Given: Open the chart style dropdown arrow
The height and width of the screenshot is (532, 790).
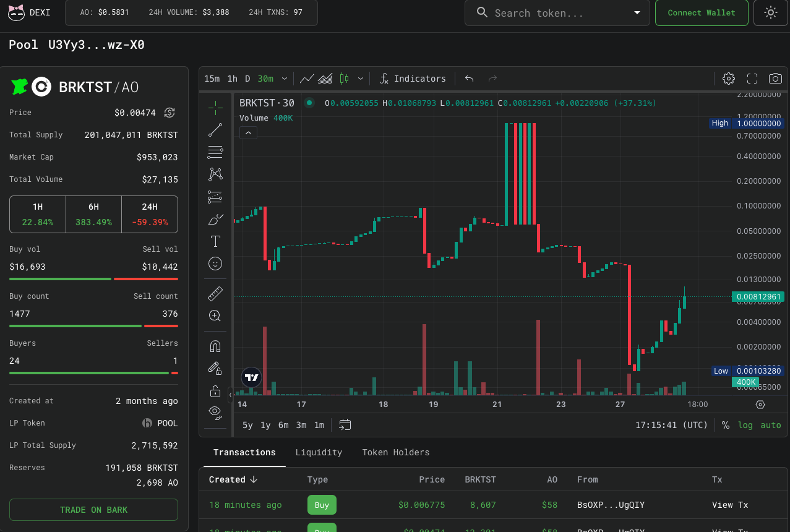Looking at the screenshot, I should pos(361,79).
